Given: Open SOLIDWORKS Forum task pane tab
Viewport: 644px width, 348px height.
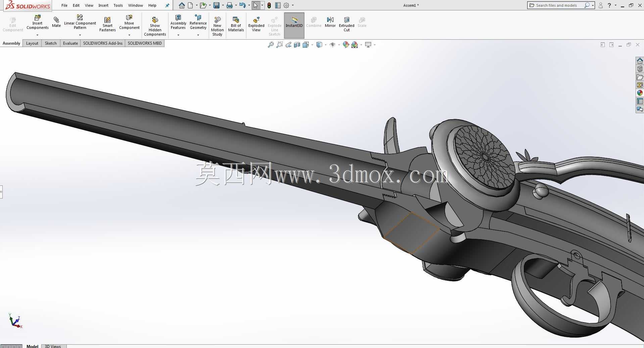Looking at the screenshot, I should click(640, 109).
